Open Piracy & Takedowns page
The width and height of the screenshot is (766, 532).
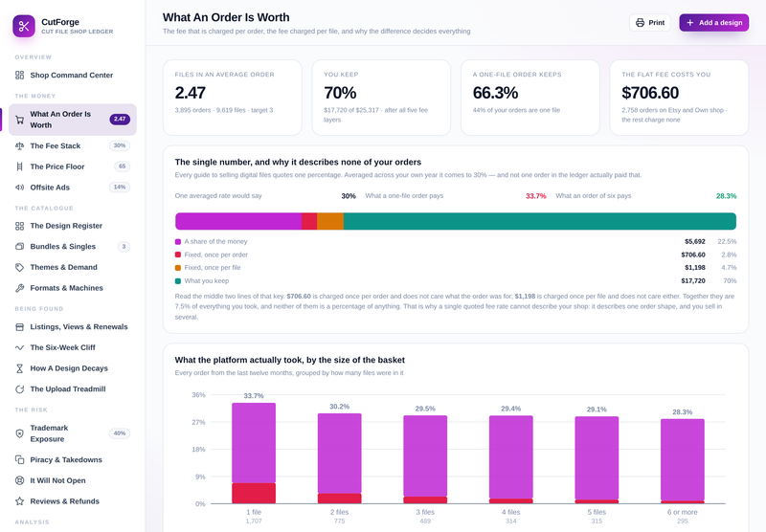click(73, 460)
